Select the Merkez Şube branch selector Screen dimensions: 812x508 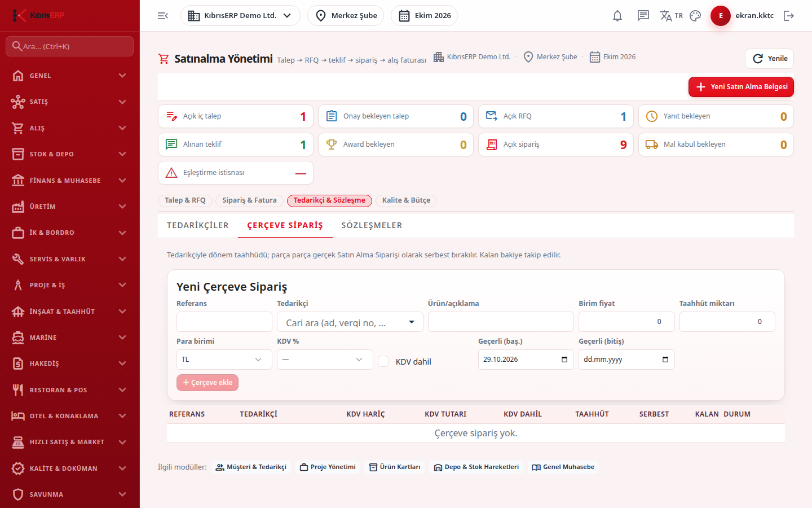pyautogui.click(x=346, y=16)
